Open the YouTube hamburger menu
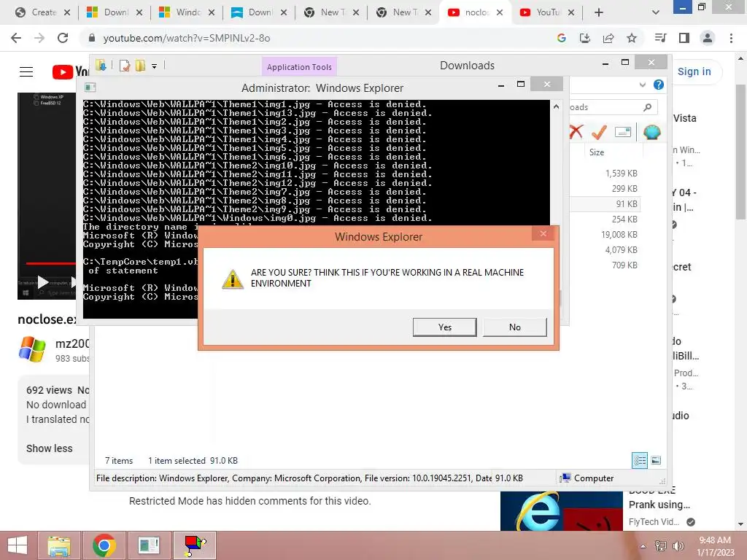 click(x=26, y=72)
